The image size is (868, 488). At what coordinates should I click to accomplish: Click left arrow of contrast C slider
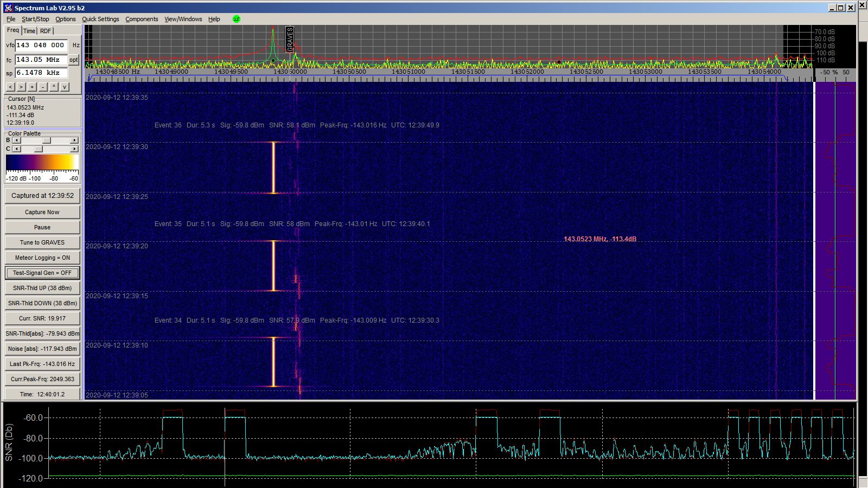(x=16, y=149)
